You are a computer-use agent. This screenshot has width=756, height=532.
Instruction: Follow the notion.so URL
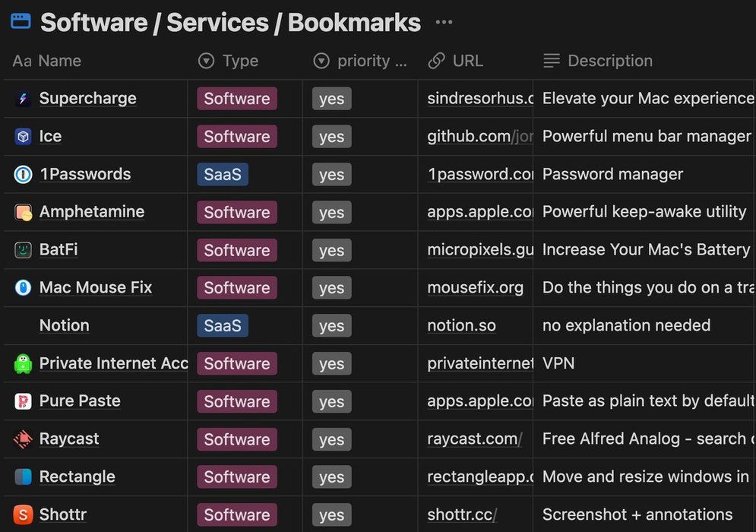pos(461,325)
